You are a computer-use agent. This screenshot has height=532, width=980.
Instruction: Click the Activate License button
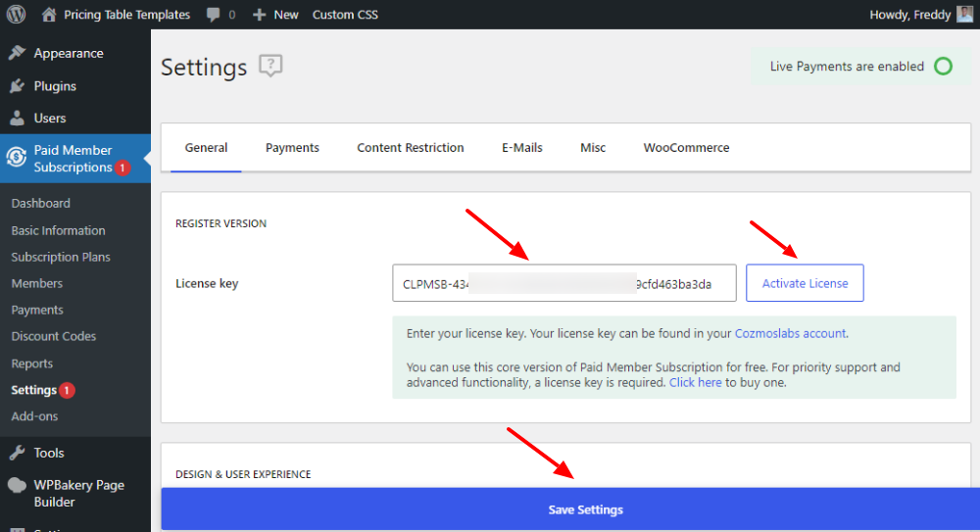805,283
